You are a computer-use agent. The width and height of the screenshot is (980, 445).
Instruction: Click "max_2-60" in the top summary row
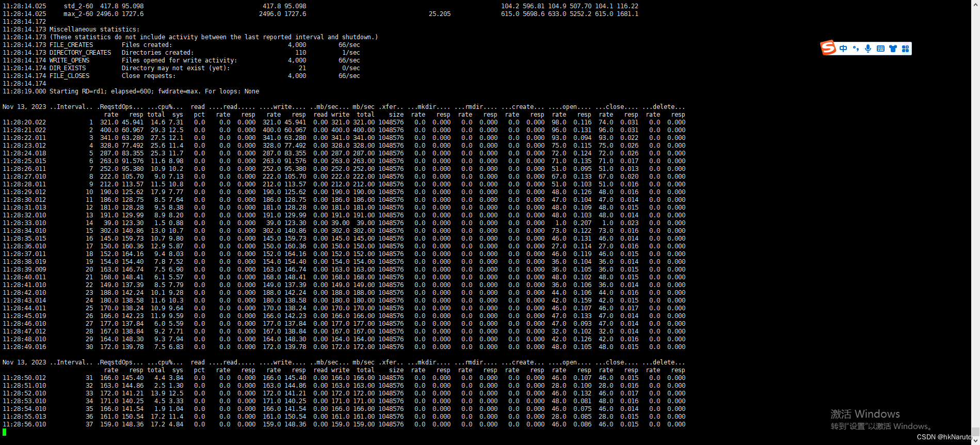coord(78,14)
